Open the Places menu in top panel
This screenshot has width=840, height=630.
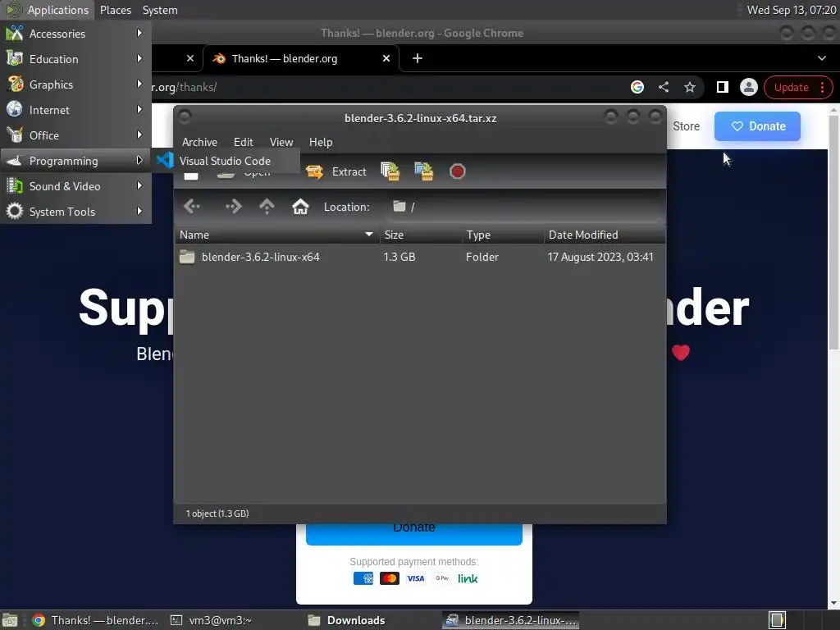[x=115, y=10]
